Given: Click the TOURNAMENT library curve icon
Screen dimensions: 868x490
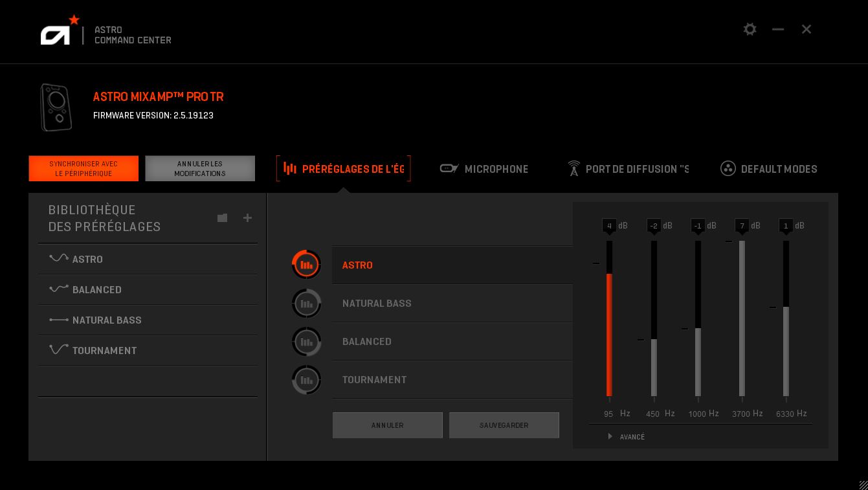Looking at the screenshot, I should tap(59, 350).
